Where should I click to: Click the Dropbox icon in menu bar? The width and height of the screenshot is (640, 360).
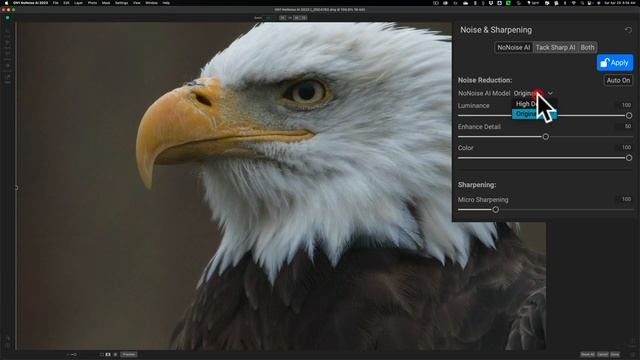(x=491, y=3)
